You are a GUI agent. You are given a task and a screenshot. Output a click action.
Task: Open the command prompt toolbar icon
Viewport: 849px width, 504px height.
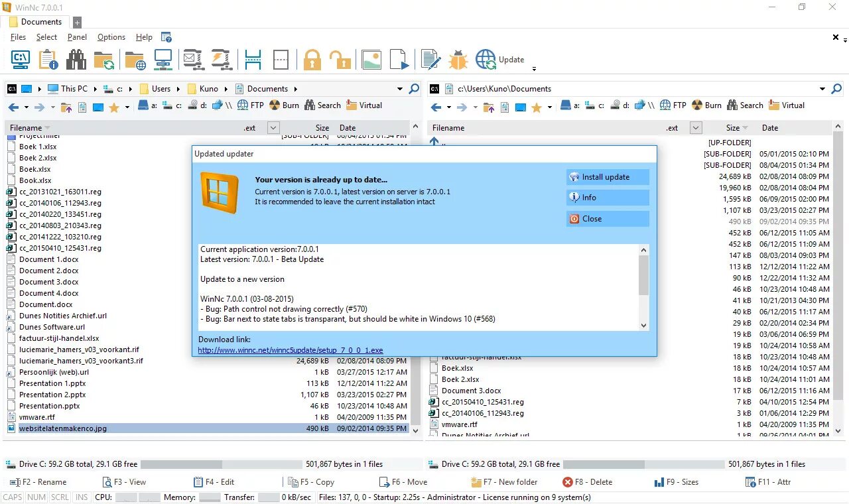coord(21,60)
